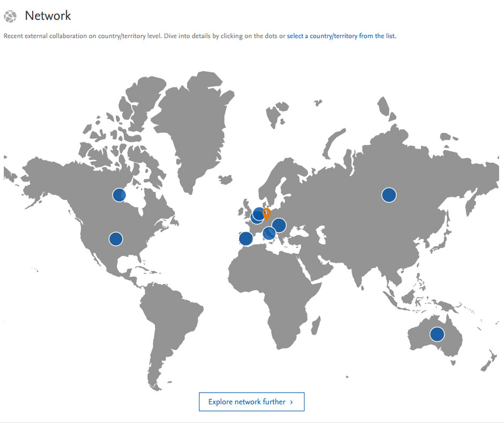This screenshot has height=429, width=504.
Task: Click the orange location pin marker on the map
Action: pyautogui.click(x=266, y=214)
